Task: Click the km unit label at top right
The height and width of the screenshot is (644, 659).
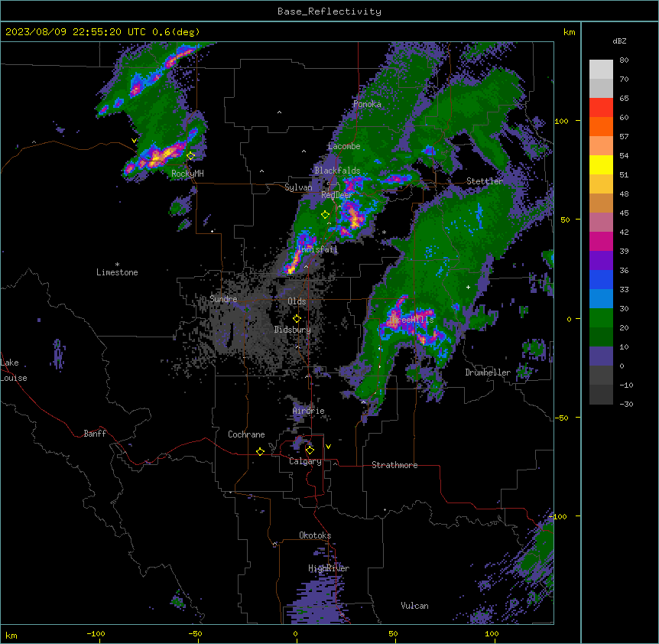Action: tap(570, 32)
